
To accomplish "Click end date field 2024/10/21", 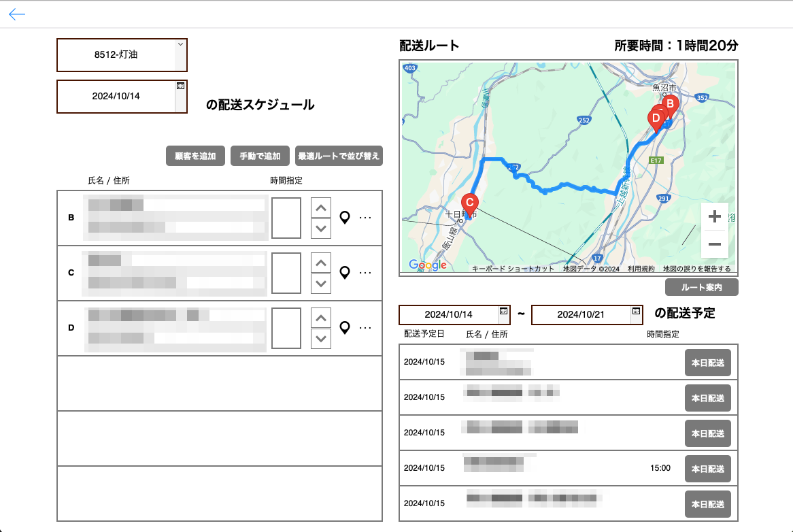I will point(581,314).
